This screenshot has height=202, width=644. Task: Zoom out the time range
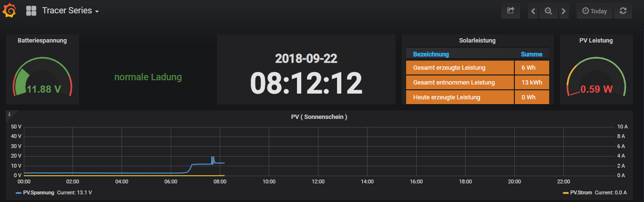point(548,11)
